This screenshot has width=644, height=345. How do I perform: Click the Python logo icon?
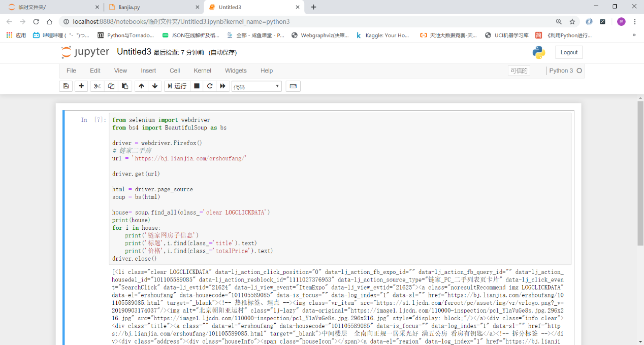[x=539, y=52]
